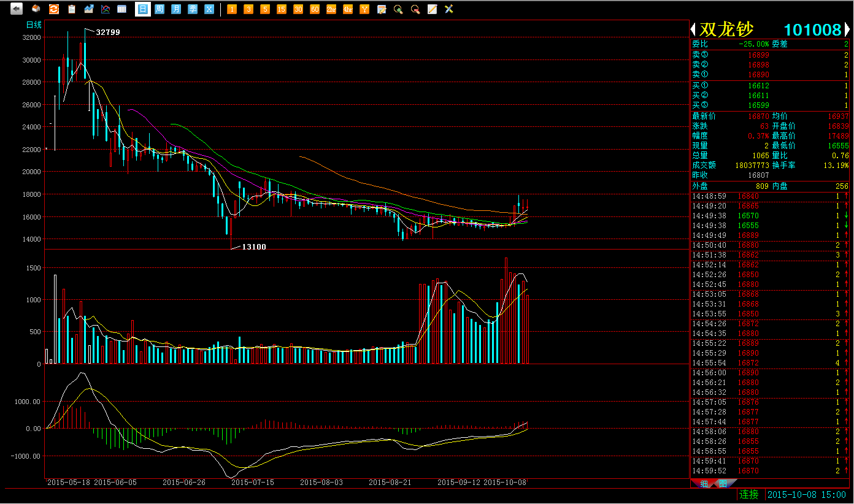Switch to weekly (周) K-line period
The width and height of the screenshot is (854, 504).
(160, 9)
